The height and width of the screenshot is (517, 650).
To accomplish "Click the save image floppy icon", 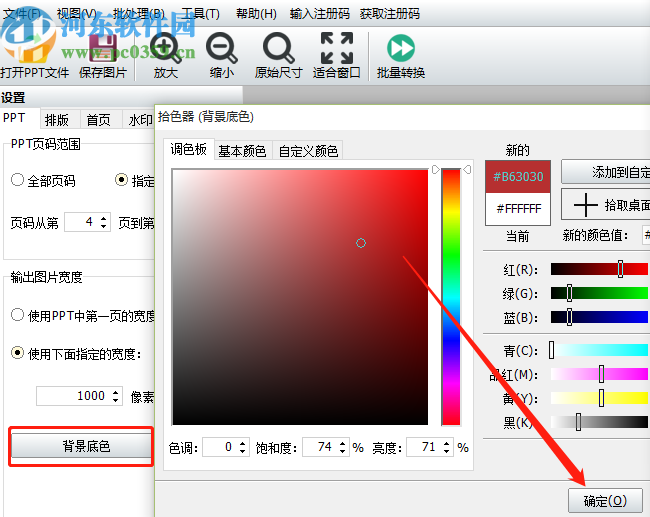I will tap(102, 49).
